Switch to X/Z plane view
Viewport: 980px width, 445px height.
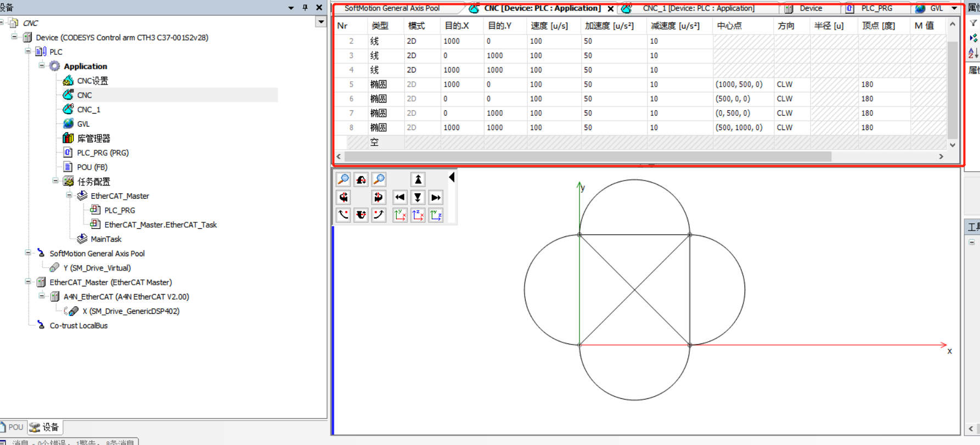click(x=418, y=215)
